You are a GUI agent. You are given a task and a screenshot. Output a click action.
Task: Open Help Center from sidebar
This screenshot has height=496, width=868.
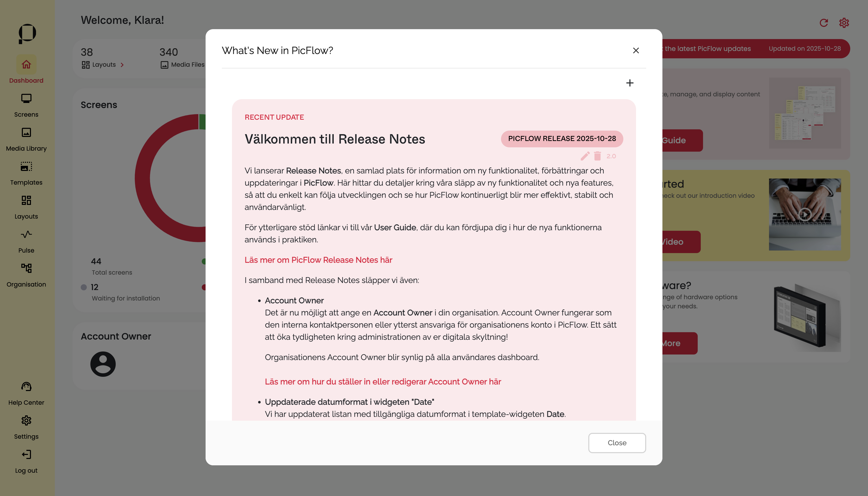(26, 393)
